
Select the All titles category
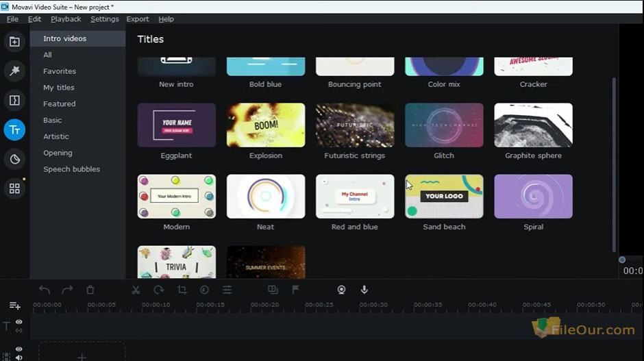(77, 55)
